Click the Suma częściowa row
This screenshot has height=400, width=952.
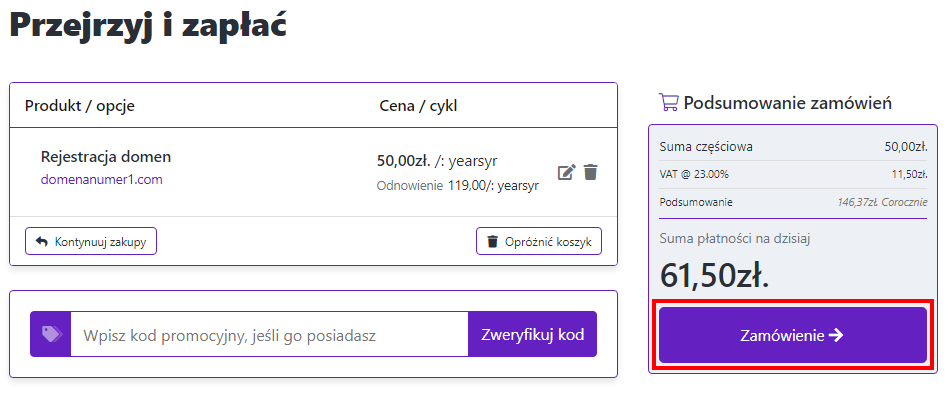[x=793, y=147]
